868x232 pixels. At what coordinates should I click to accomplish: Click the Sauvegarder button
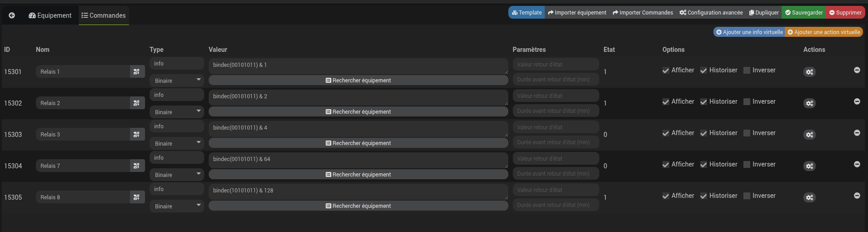[x=803, y=13]
